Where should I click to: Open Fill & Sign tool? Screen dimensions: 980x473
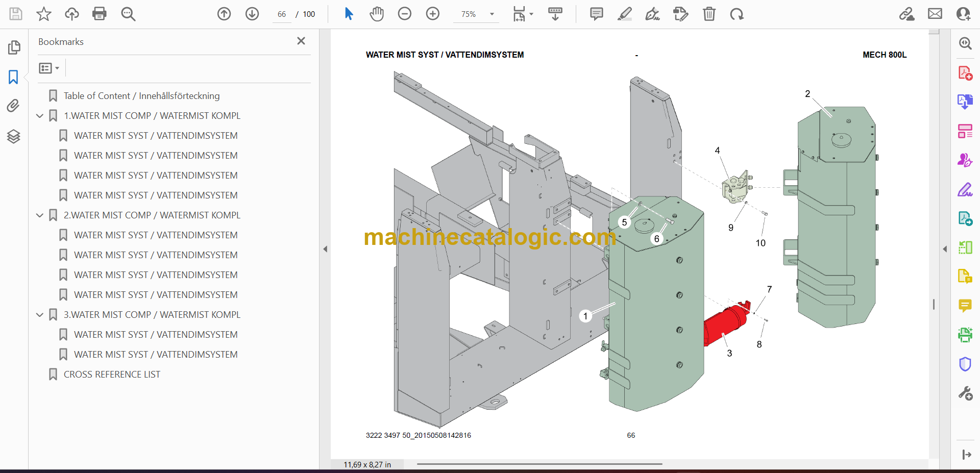(x=965, y=189)
